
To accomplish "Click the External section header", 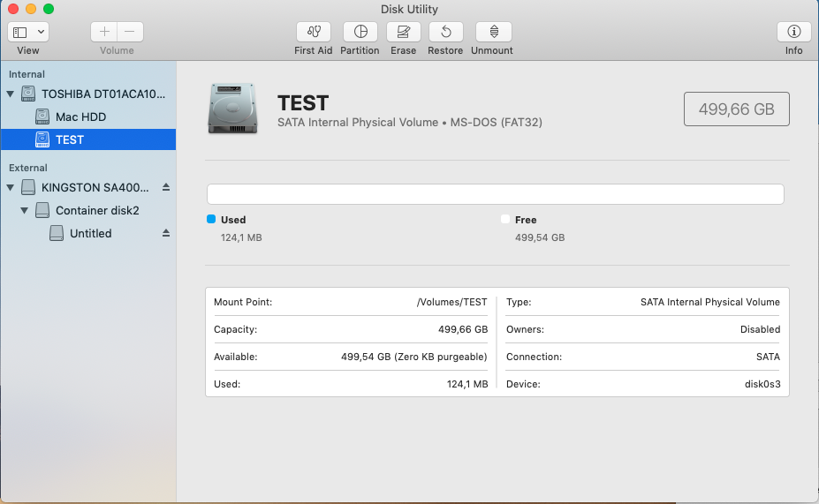I will coord(27,168).
